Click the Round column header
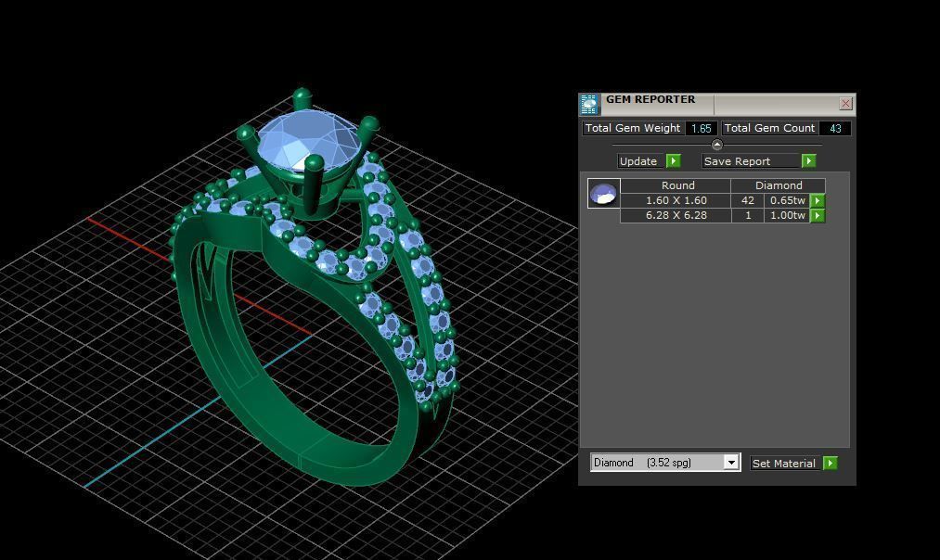940x560 pixels. tap(676, 185)
